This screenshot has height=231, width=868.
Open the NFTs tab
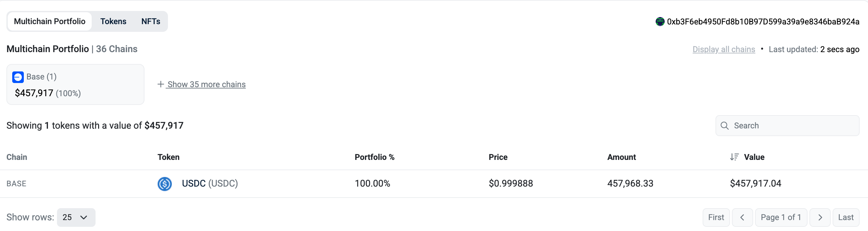click(x=151, y=22)
